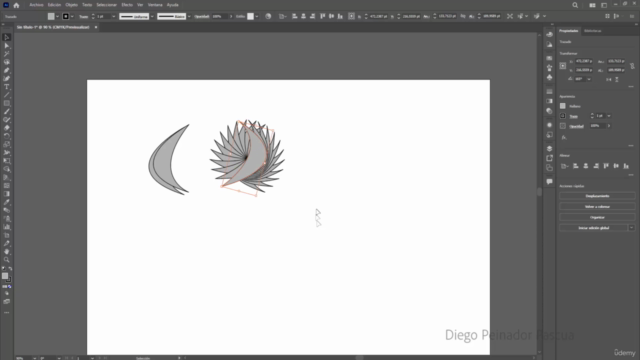Screen dimensions: 640x360
Task: Set the reference point locator in Transformar
Action: (563, 66)
